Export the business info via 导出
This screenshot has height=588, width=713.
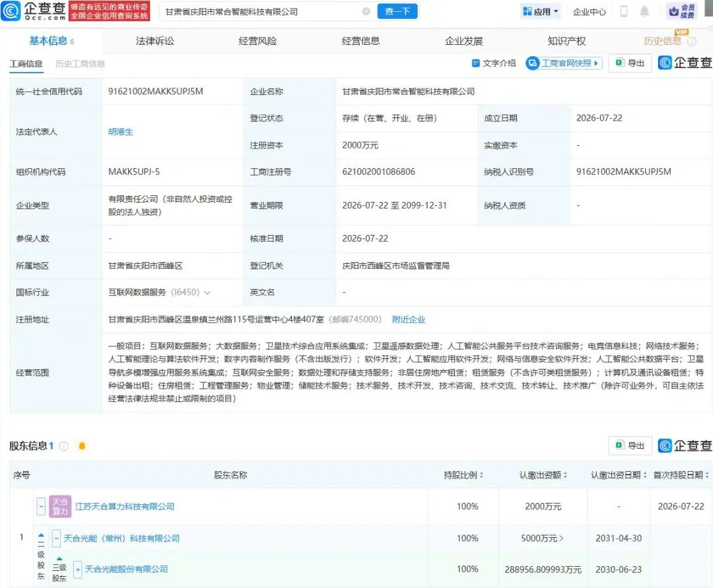[x=630, y=63]
